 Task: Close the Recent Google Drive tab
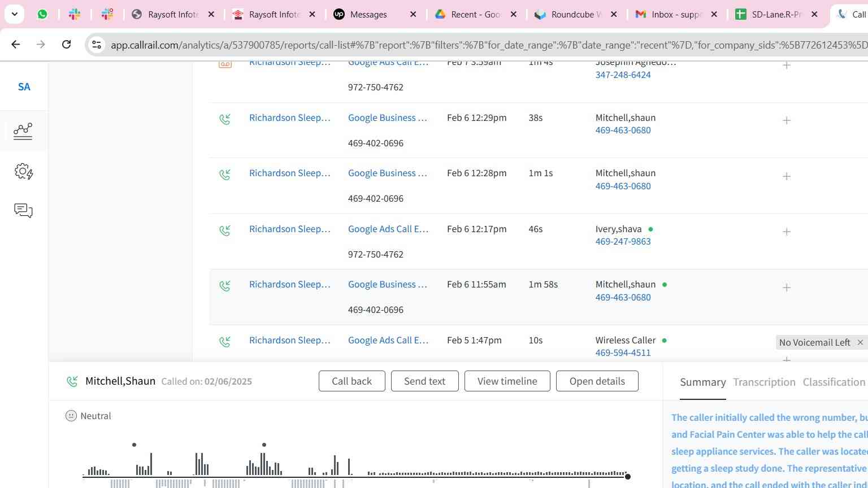pos(514,14)
